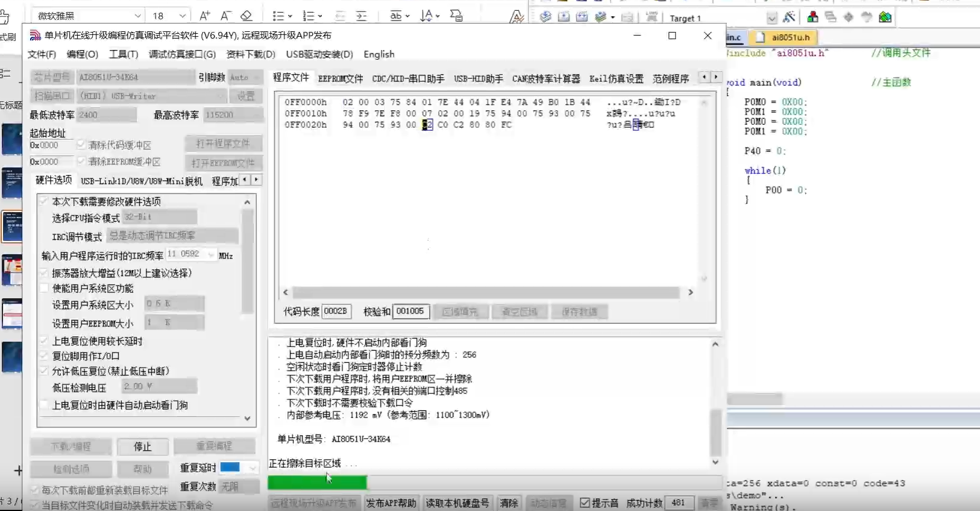Open the ai8051u.h tab in Keil
The width and height of the screenshot is (980, 511).
784,37
